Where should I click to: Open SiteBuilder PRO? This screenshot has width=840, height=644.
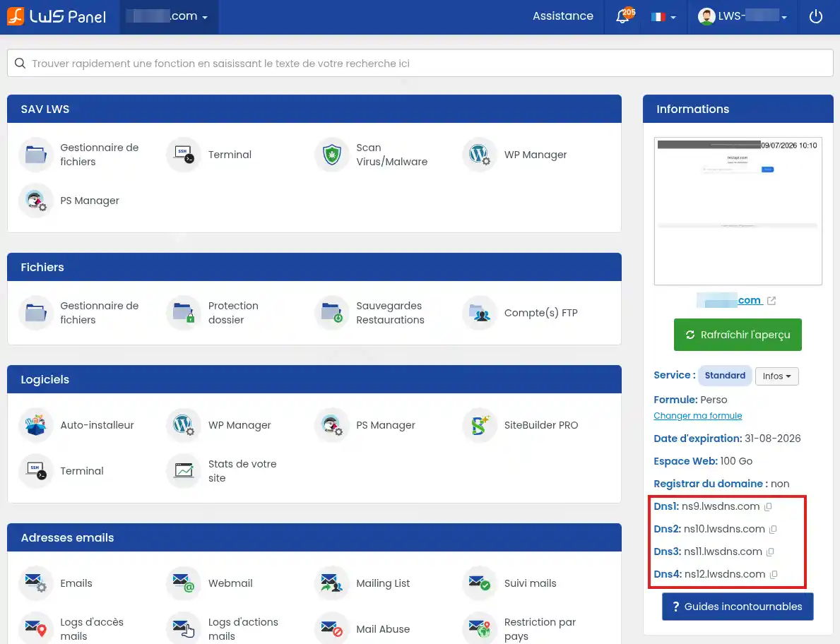[521, 425]
